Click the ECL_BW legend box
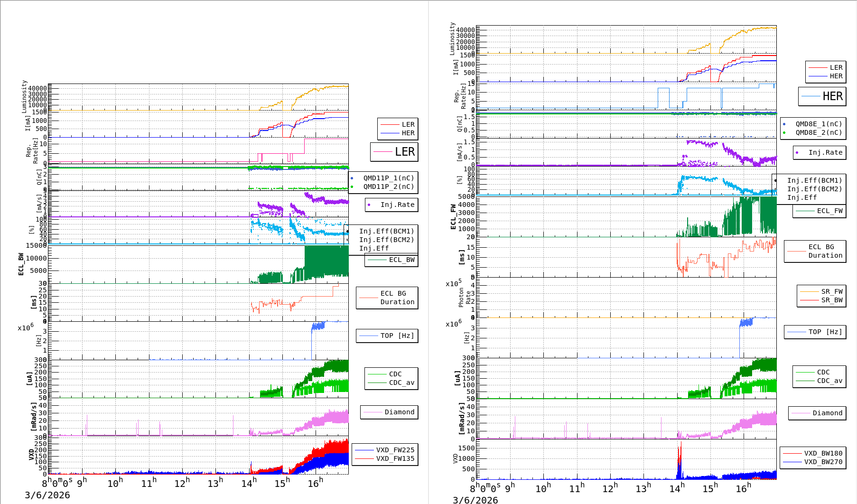Image resolution: width=857 pixels, height=504 pixels. tap(391, 260)
